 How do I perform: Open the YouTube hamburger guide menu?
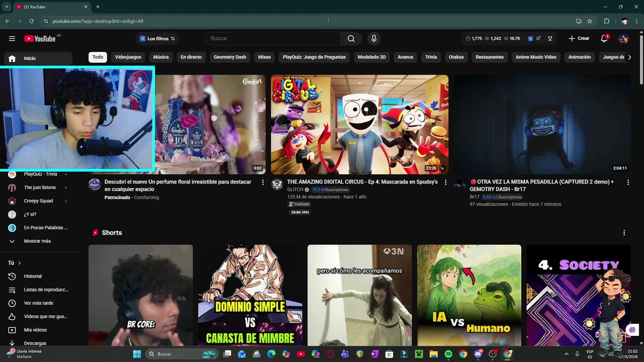(x=12, y=39)
